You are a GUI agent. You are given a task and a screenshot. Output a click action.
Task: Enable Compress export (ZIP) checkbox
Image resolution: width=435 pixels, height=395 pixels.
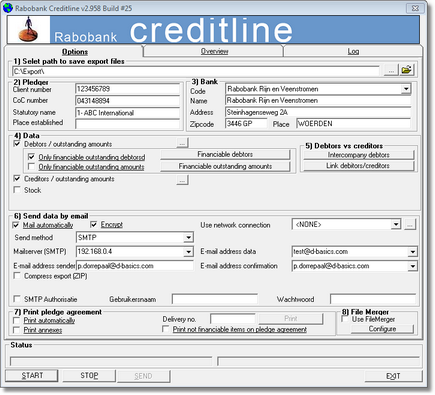(17, 276)
